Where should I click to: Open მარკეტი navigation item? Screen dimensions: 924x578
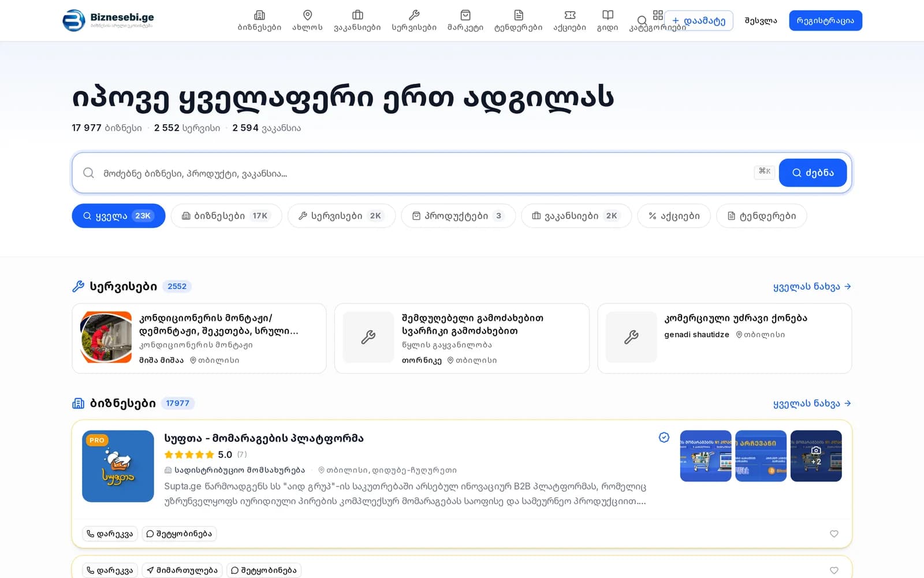tap(465, 21)
